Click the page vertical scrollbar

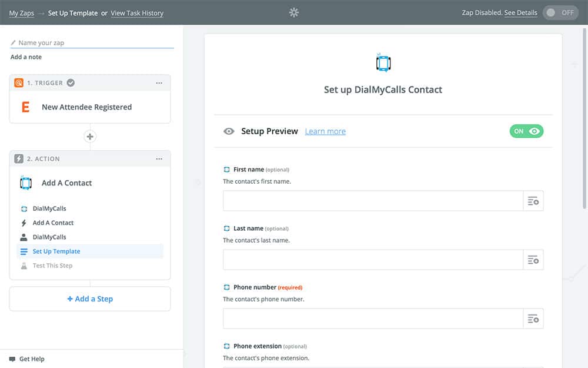[584, 118]
